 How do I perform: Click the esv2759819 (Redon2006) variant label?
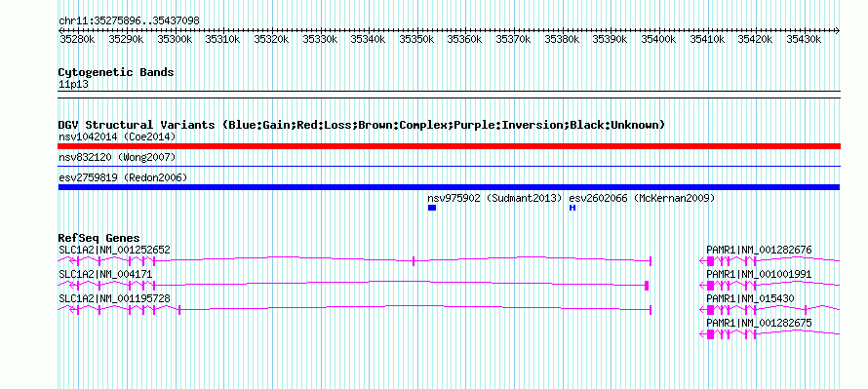(x=122, y=177)
